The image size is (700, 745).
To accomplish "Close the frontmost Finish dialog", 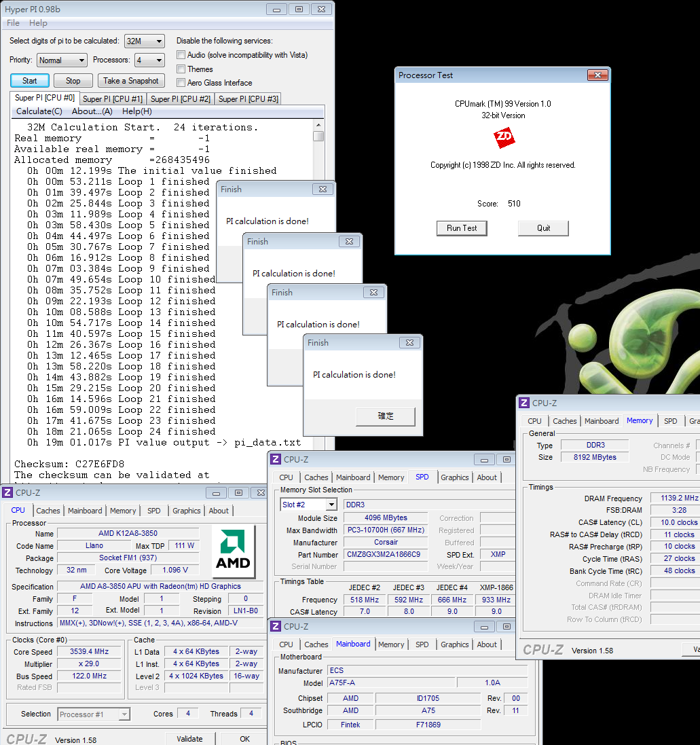I will pos(409,342).
